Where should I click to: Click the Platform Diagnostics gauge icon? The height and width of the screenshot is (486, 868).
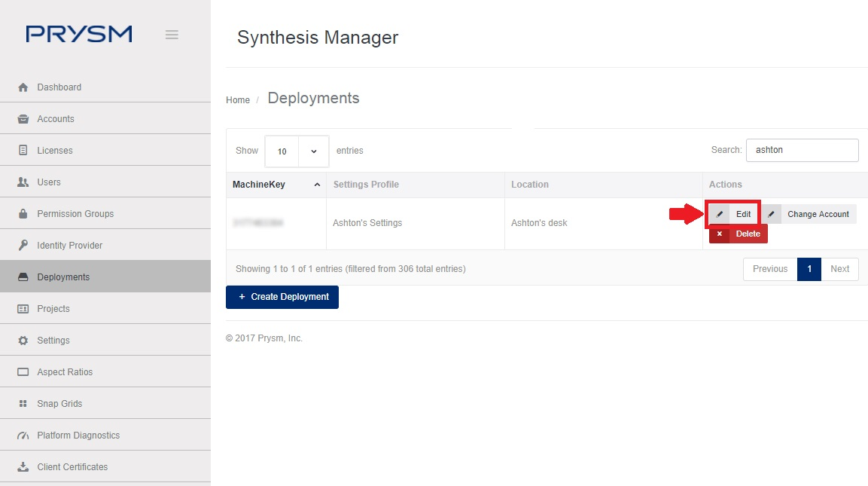point(23,435)
